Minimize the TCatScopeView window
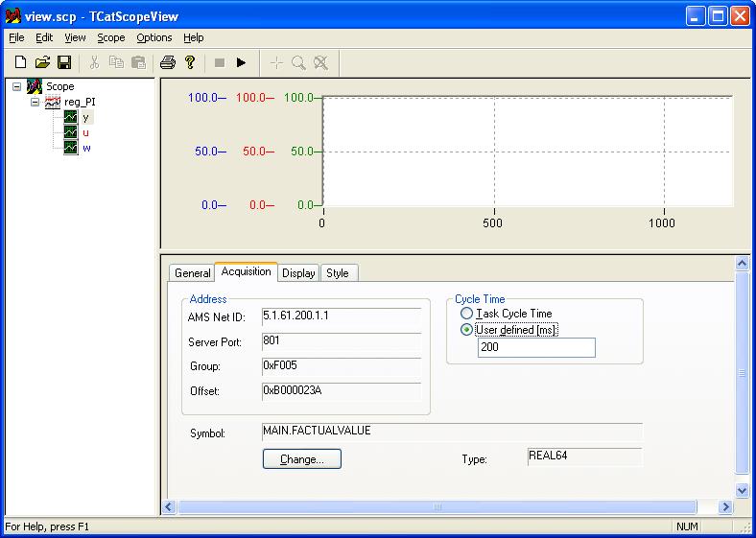This screenshot has height=538, width=756. coord(695,16)
